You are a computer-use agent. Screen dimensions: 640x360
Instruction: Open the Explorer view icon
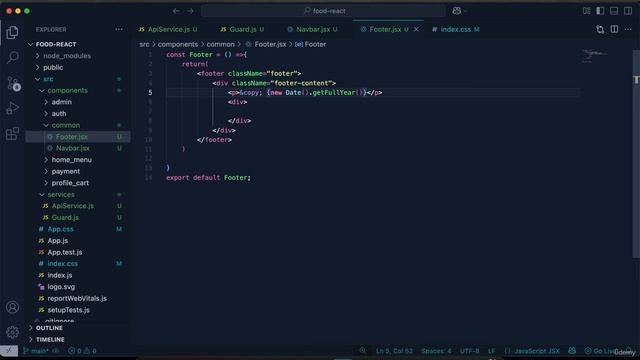pos(12,32)
